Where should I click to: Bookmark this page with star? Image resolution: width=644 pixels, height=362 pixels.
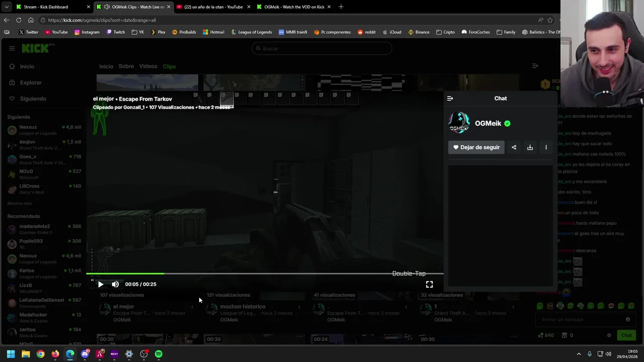[550, 20]
